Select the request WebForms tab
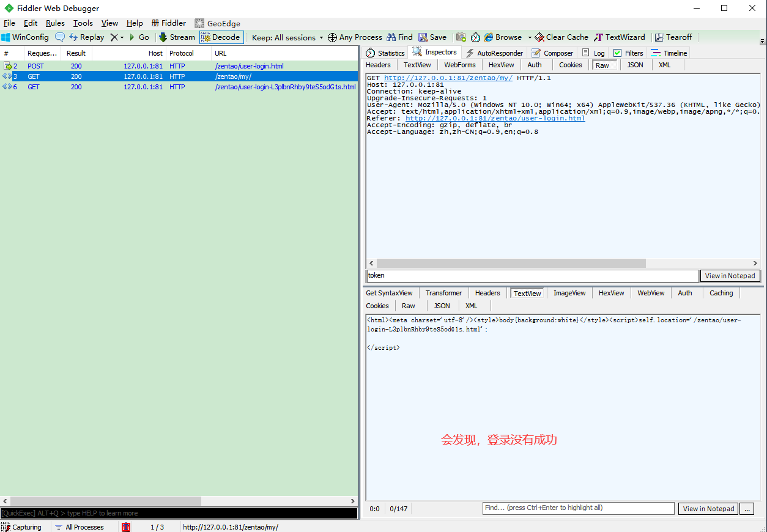 (460, 65)
